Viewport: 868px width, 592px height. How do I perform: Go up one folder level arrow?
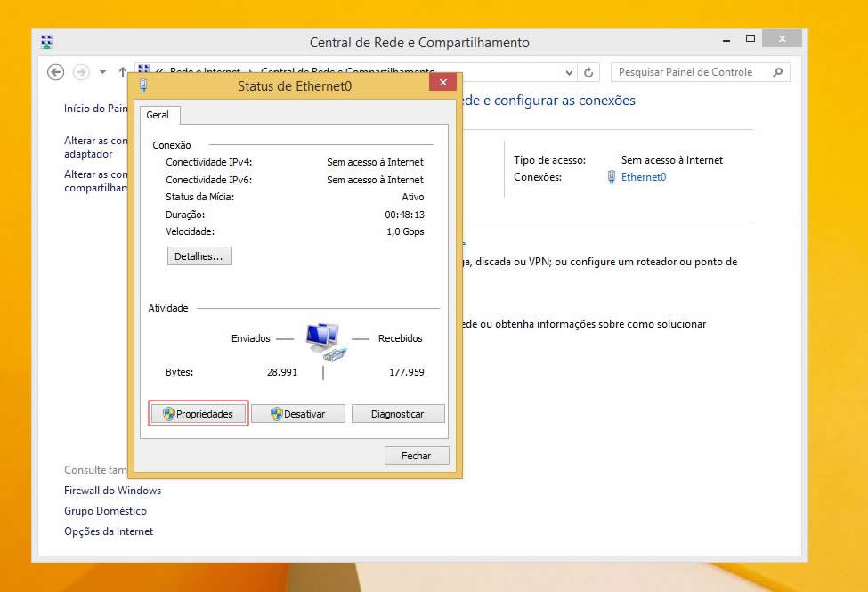pos(123,72)
